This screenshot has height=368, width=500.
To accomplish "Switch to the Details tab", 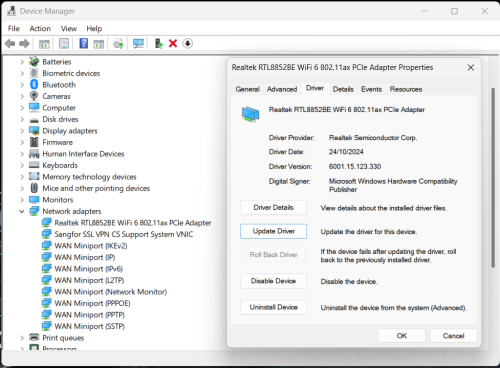I will click(x=343, y=89).
